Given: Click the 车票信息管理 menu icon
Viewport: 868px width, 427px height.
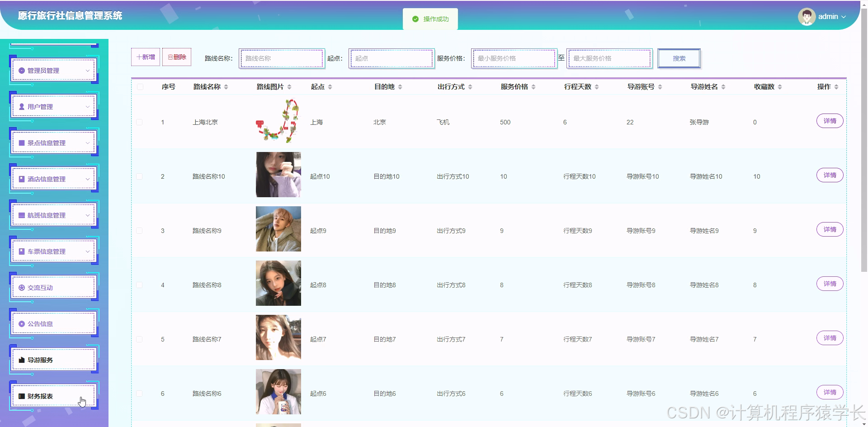Looking at the screenshot, I should (x=22, y=251).
